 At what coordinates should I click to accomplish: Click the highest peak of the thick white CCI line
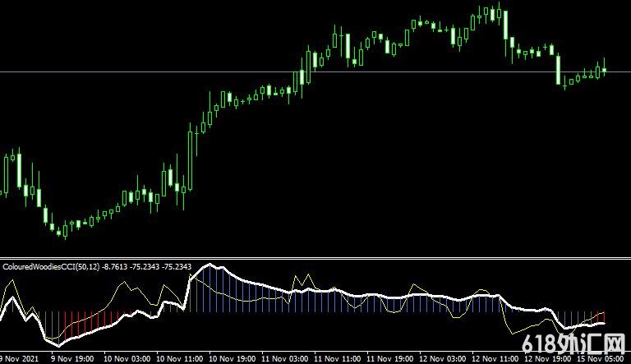click(x=212, y=265)
